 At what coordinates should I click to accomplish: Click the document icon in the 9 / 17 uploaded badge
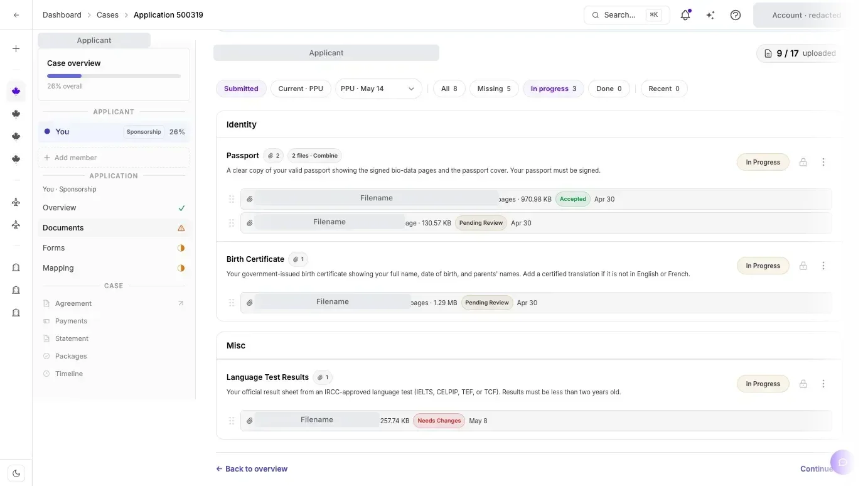click(x=768, y=53)
